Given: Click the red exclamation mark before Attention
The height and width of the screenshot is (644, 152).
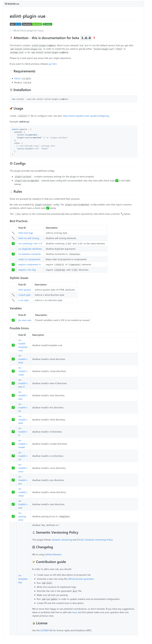Looking at the screenshot, I should click(x=11, y=38).
